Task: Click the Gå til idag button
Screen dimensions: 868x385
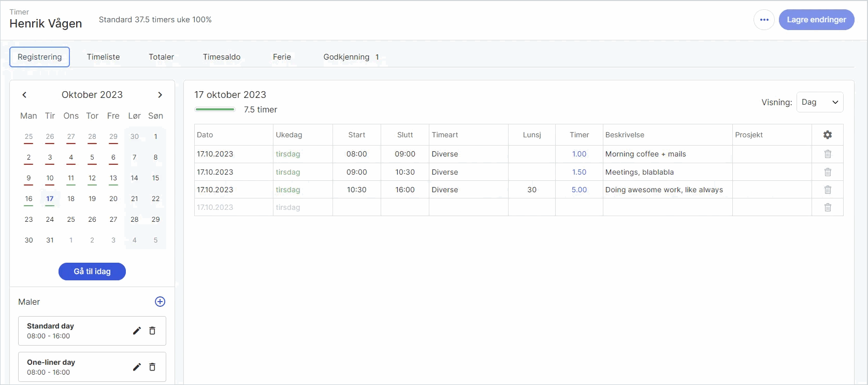Action: pyautogui.click(x=92, y=272)
